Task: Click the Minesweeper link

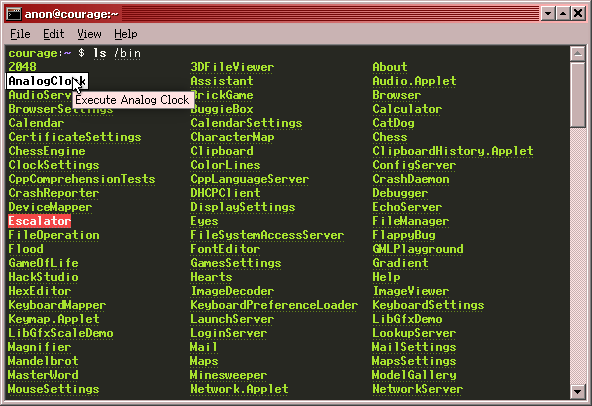Action: [x=228, y=375]
